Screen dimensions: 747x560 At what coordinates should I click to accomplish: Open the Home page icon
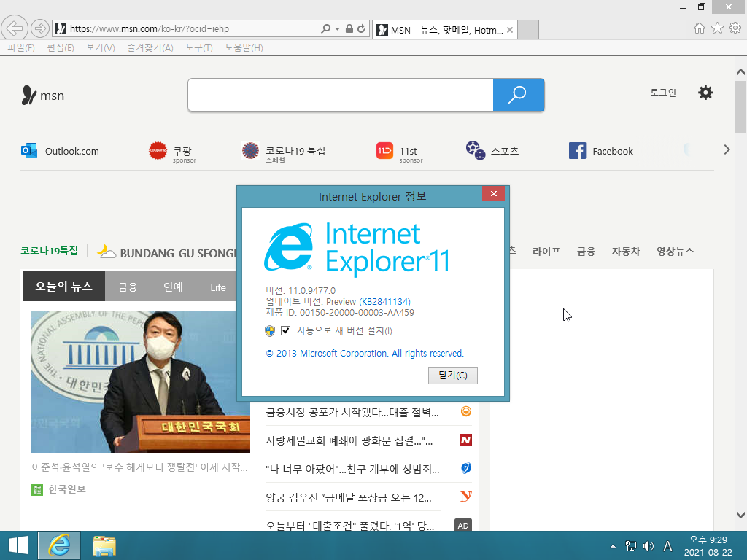[700, 28]
